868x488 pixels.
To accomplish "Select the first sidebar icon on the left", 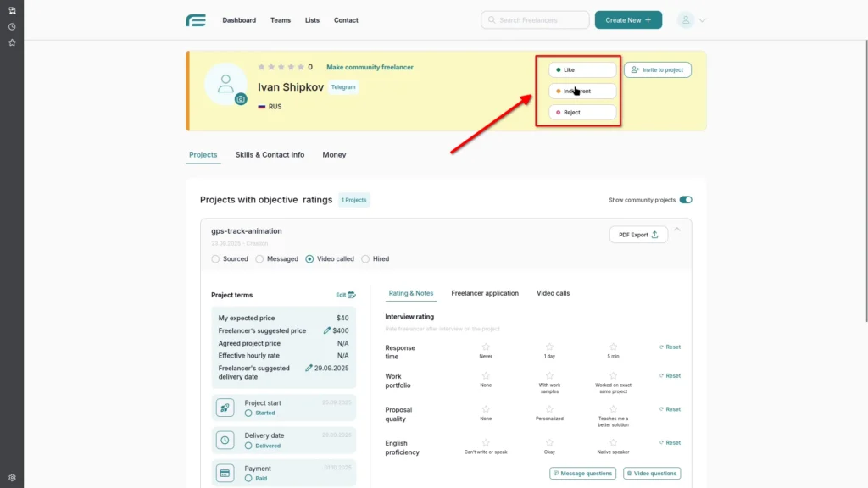I will 11,10.
